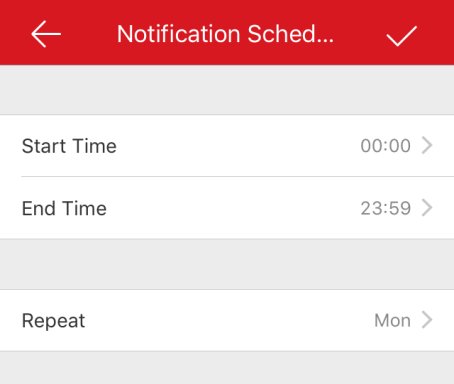The image size is (454, 384).
Task: Tap the Notification Sched... title text
Action: pyautogui.click(x=225, y=34)
